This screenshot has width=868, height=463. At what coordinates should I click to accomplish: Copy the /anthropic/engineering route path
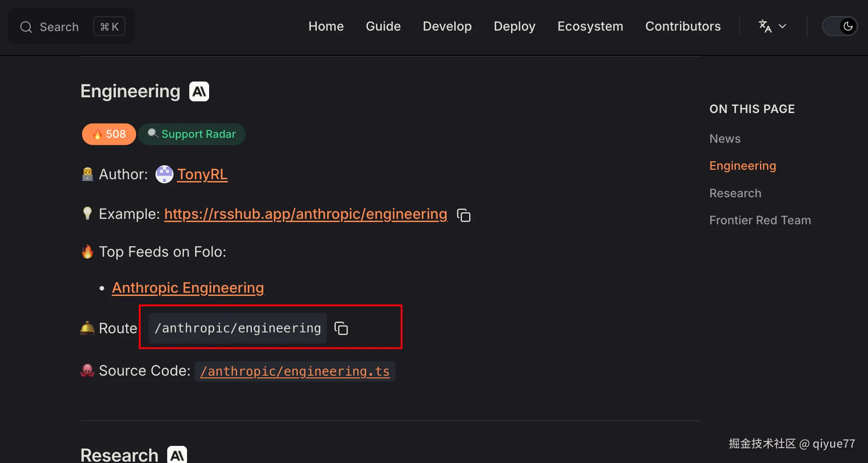[x=341, y=328]
